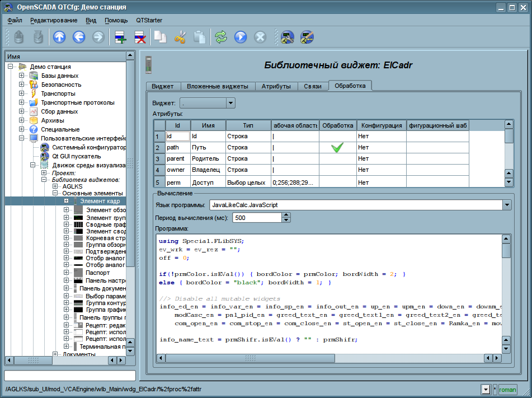Click the program editor vertical scrollbar
The width and height of the screenshot is (532, 398).
coord(506,291)
